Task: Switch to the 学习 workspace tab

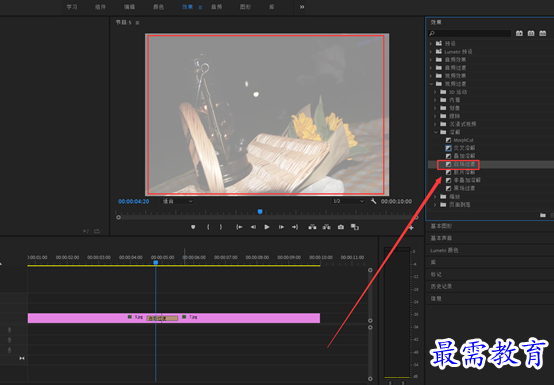Action: [72, 7]
